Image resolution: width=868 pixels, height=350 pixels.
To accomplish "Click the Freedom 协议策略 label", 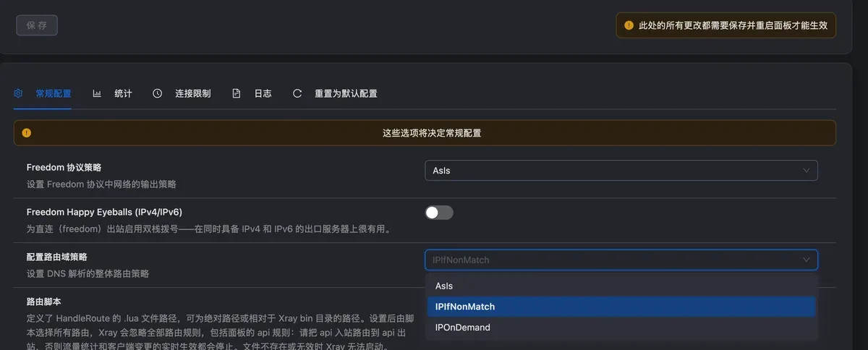I will pos(64,168).
